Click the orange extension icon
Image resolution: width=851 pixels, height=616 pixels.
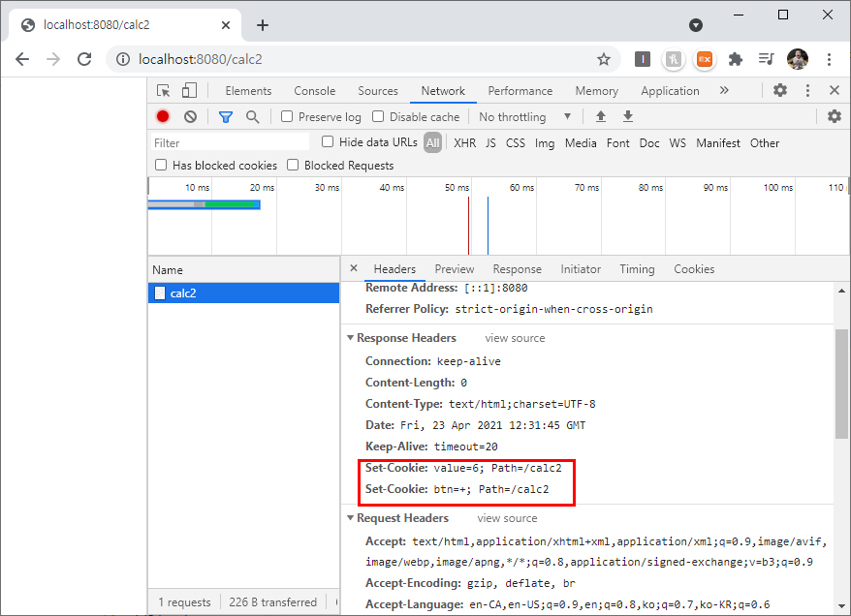click(x=705, y=59)
